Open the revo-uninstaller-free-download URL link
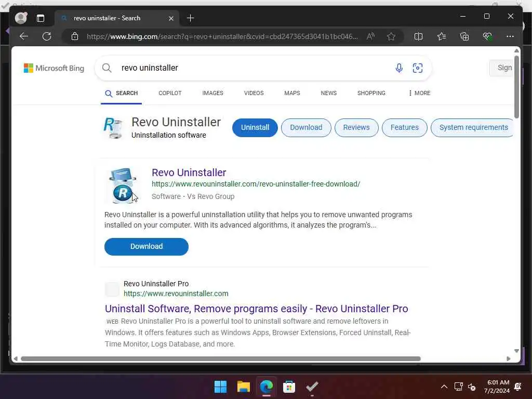The height and width of the screenshot is (399, 532). (x=256, y=184)
